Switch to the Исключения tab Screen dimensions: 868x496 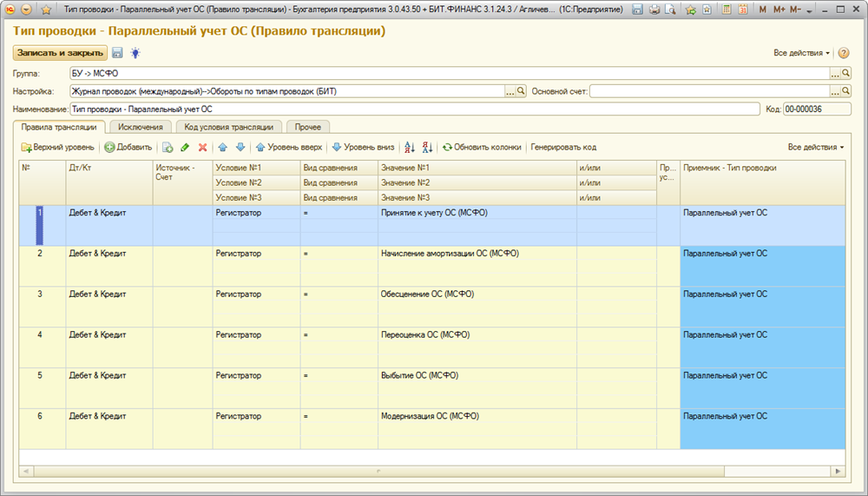pos(141,127)
